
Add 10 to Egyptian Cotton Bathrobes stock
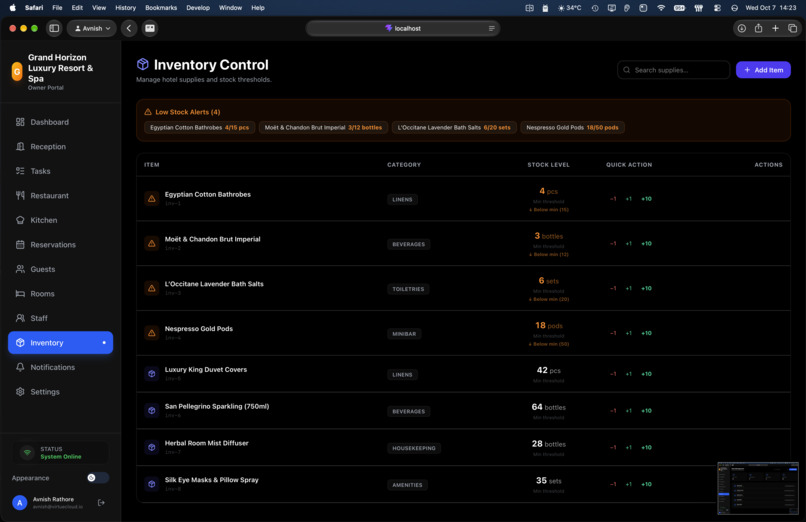coord(646,199)
